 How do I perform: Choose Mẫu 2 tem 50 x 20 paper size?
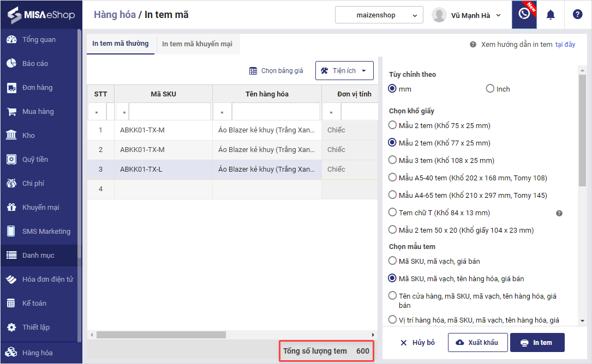click(393, 230)
